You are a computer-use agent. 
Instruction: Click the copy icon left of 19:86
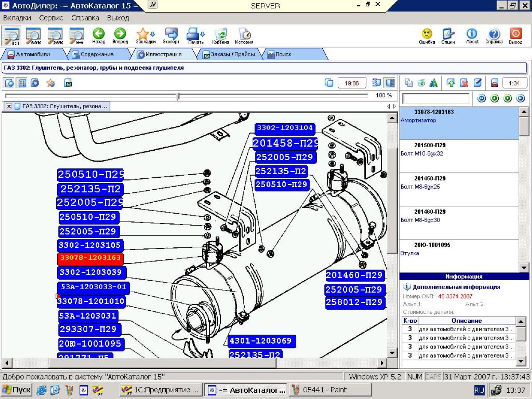(329, 83)
